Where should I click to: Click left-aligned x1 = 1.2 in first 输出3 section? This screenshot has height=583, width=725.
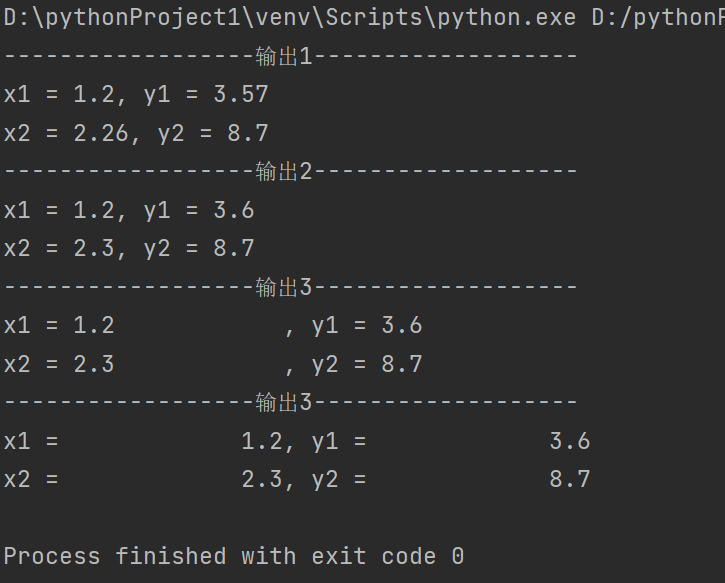point(59,325)
